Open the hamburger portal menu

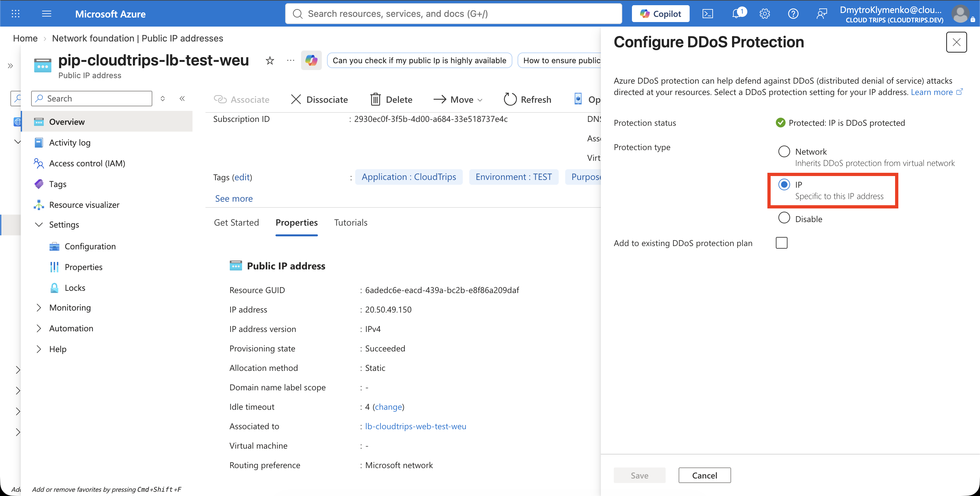[x=46, y=14]
